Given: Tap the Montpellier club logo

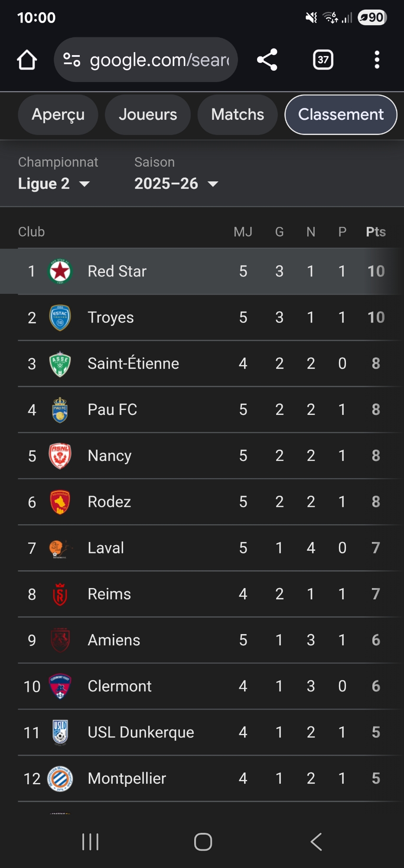Looking at the screenshot, I should [x=60, y=779].
